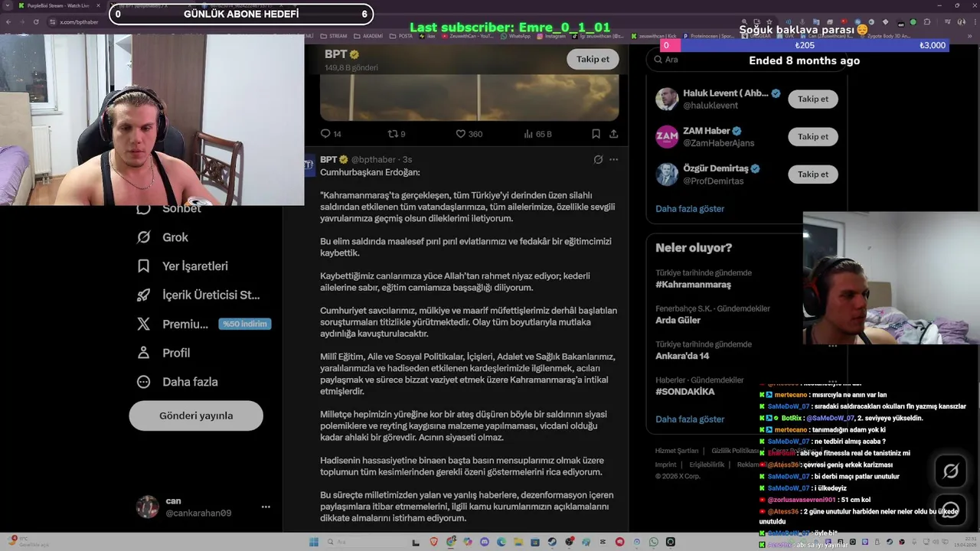
Task: Open WhatsApp bookmark in bookmarks bar
Action: 514,36
